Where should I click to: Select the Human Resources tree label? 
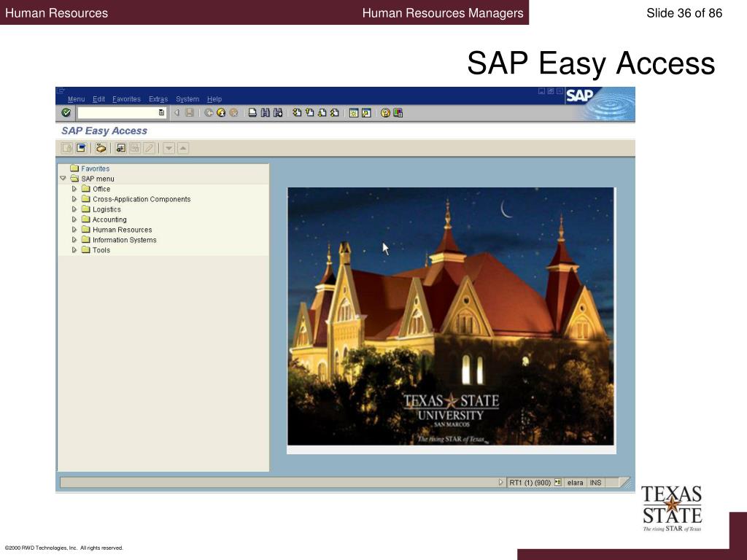coord(123,230)
